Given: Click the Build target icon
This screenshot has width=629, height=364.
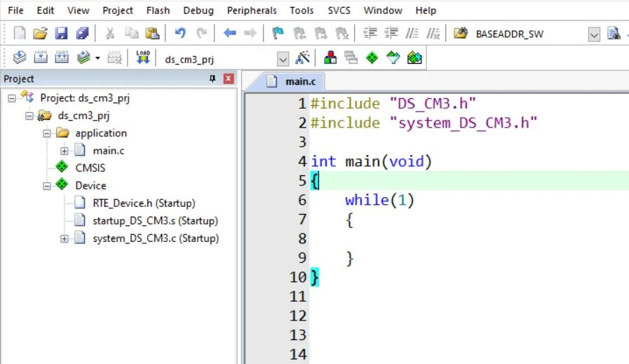Looking at the screenshot, I should [41, 58].
